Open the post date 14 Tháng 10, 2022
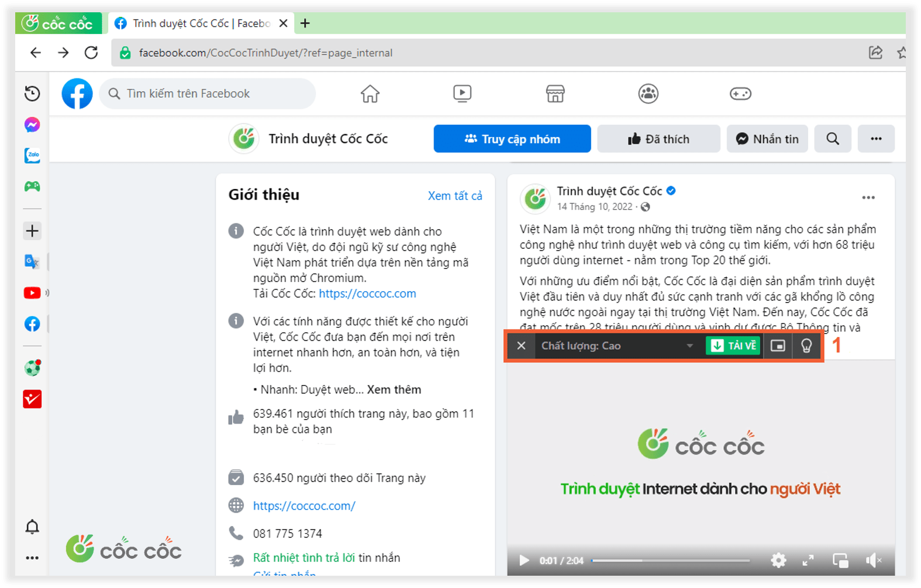921x588 pixels. (x=594, y=207)
